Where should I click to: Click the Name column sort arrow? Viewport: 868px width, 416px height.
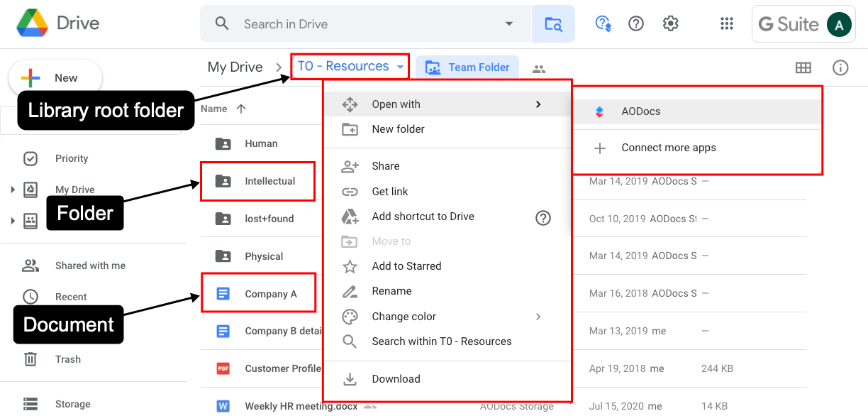[241, 109]
